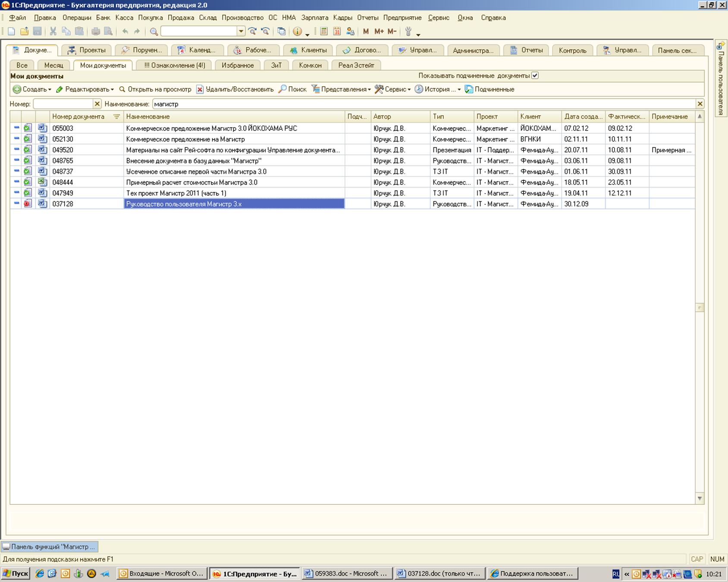Open the Представления dropdown menu
Screen dimensions: 728x582
click(x=369, y=90)
